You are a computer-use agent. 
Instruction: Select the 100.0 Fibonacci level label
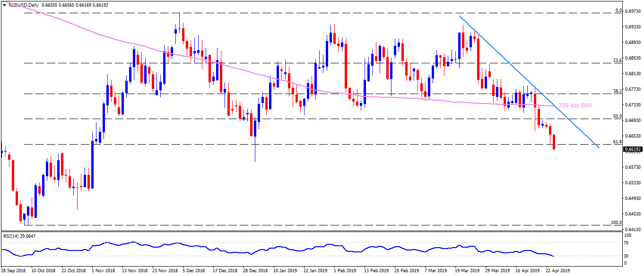(616, 222)
